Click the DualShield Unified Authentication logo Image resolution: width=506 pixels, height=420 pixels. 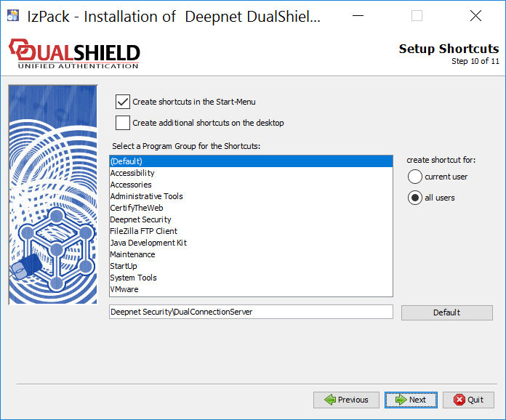pos(74,54)
